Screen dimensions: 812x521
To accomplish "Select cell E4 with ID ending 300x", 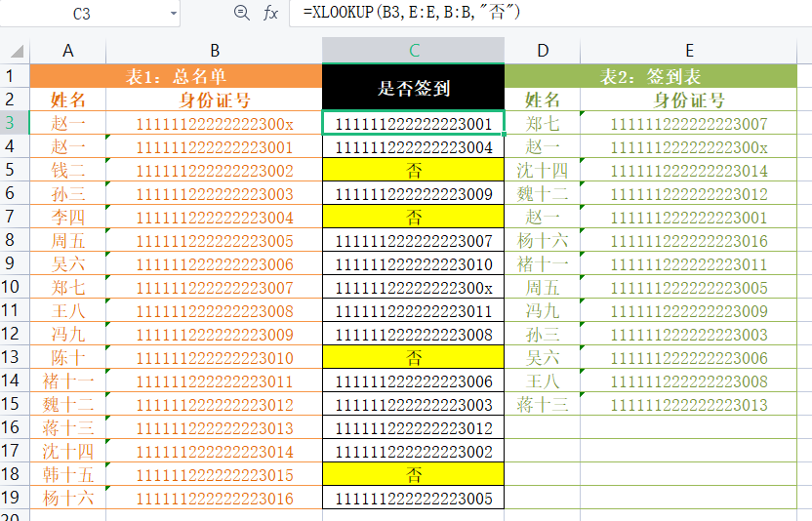I will [x=689, y=146].
